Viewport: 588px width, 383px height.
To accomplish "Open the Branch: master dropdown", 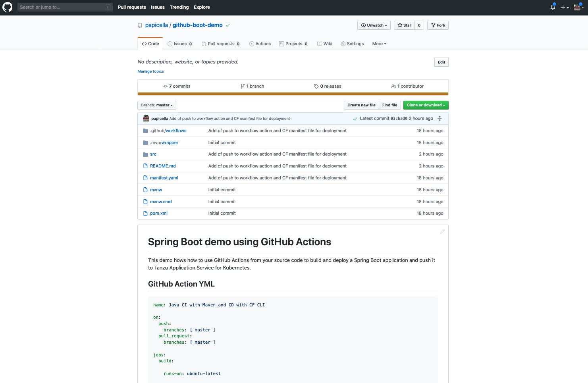I will tap(156, 105).
